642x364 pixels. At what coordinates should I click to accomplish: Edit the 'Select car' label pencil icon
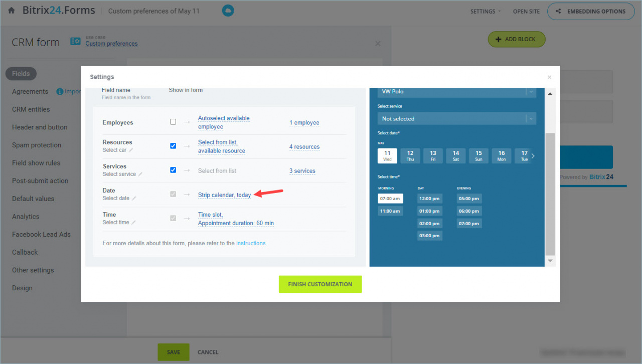[x=131, y=150]
